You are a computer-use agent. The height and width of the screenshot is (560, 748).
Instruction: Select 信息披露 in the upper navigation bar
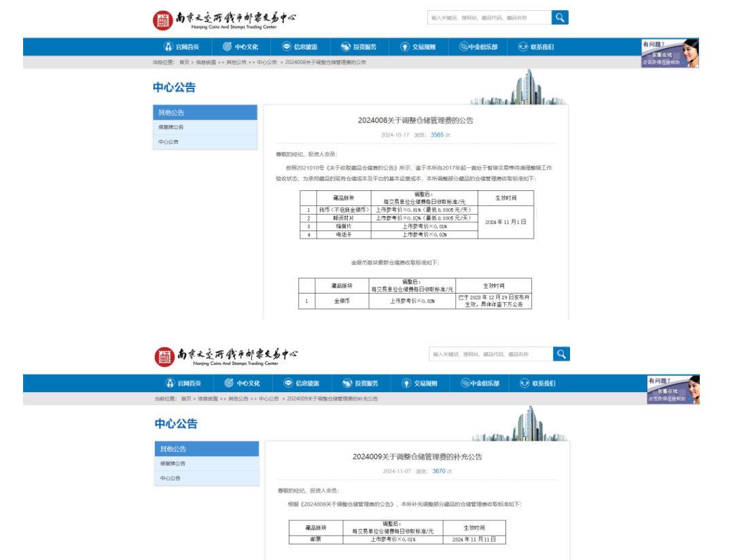300,47
